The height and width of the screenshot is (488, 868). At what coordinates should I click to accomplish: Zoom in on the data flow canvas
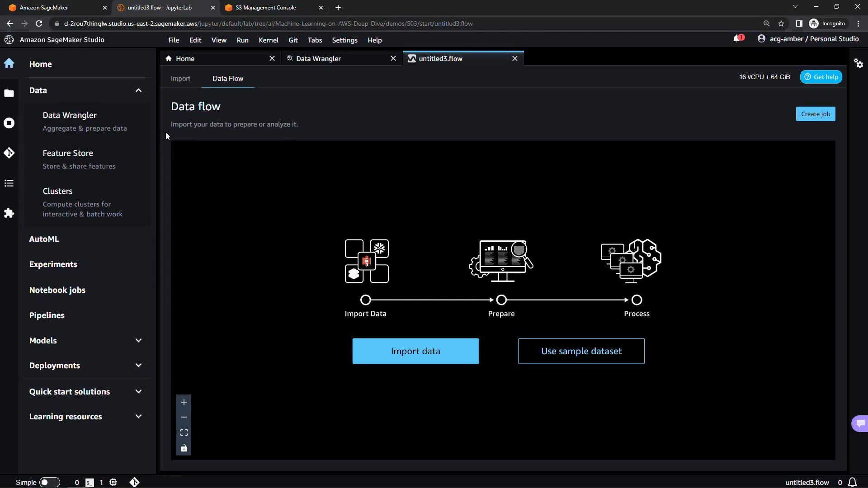[x=184, y=402]
